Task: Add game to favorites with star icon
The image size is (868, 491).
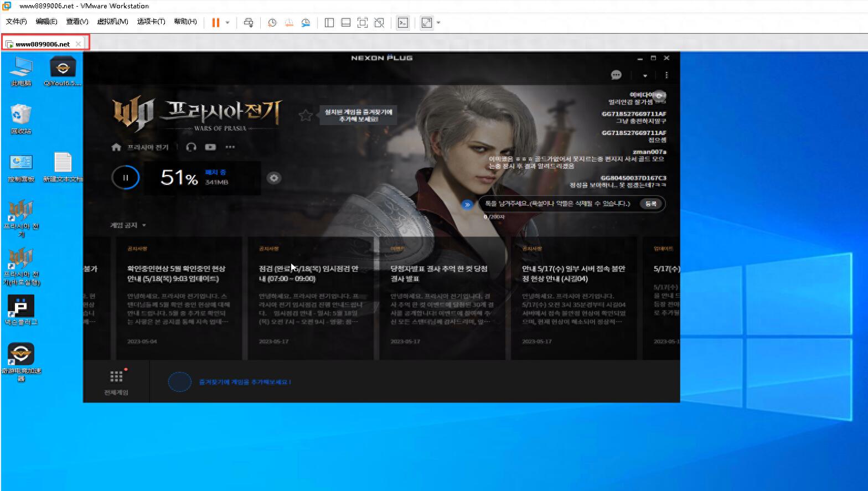Action: (x=306, y=115)
